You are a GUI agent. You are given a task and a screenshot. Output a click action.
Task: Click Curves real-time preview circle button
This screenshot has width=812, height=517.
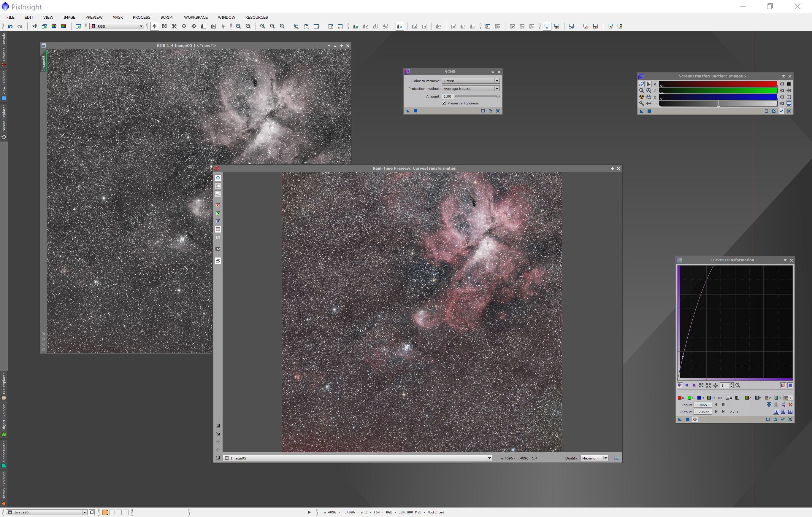(695, 420)
